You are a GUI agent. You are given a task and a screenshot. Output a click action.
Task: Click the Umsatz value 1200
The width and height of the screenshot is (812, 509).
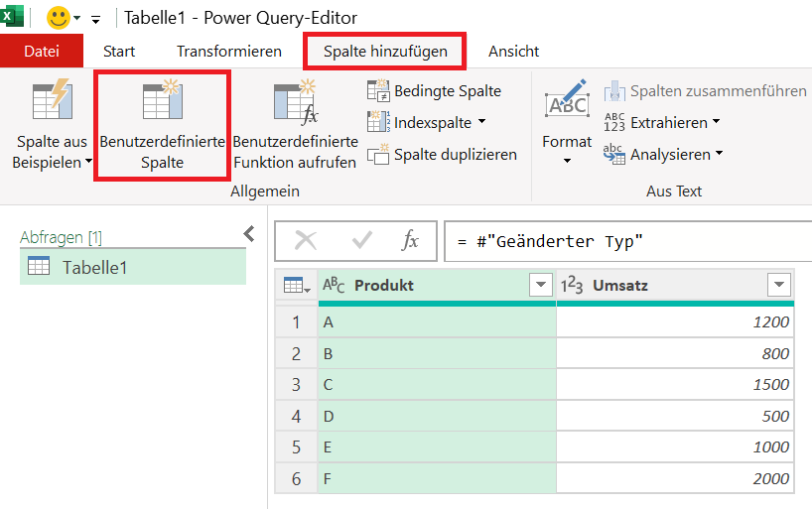675,322
